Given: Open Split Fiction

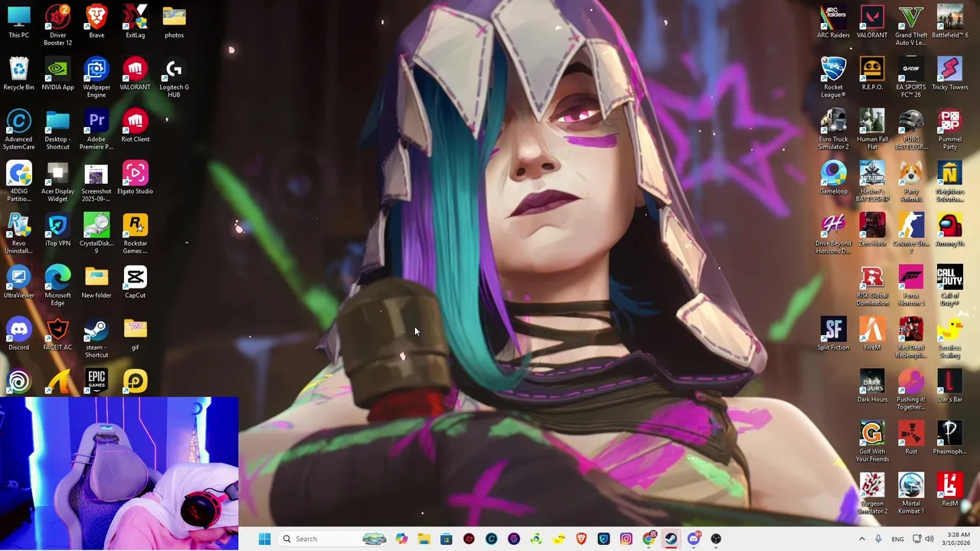Looking at the screenshot, I should click(x=833, y=334).
